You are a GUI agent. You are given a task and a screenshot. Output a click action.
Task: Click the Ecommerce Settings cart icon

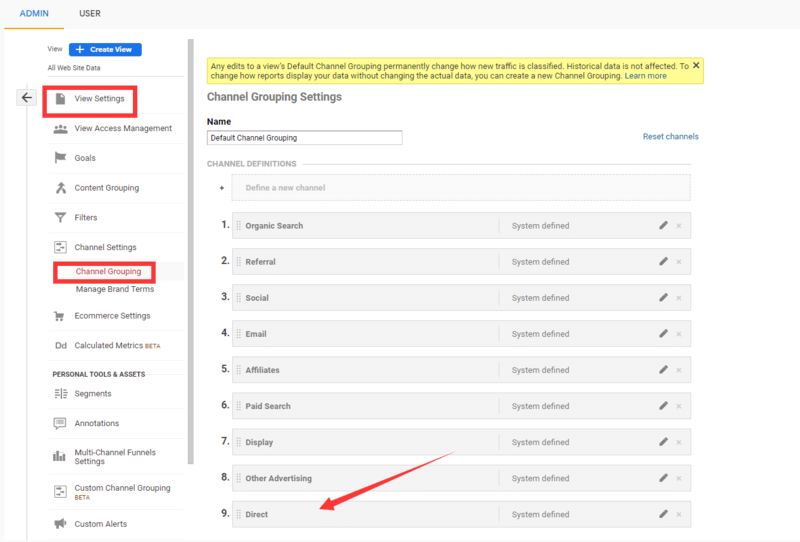[60, 316]
